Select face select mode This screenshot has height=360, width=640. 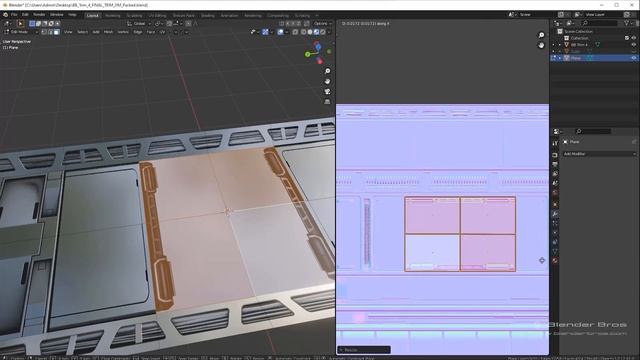tap(56, 32)
